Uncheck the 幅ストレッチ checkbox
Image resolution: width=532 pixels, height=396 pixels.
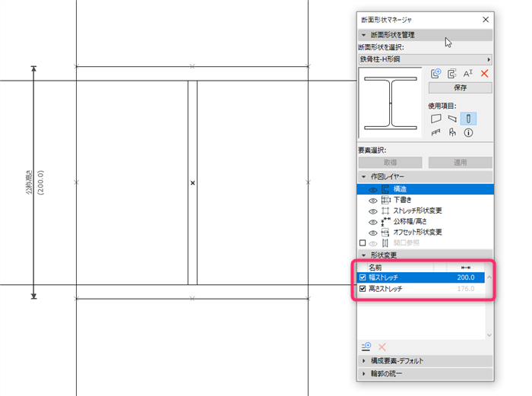click(x=363, y=277)
